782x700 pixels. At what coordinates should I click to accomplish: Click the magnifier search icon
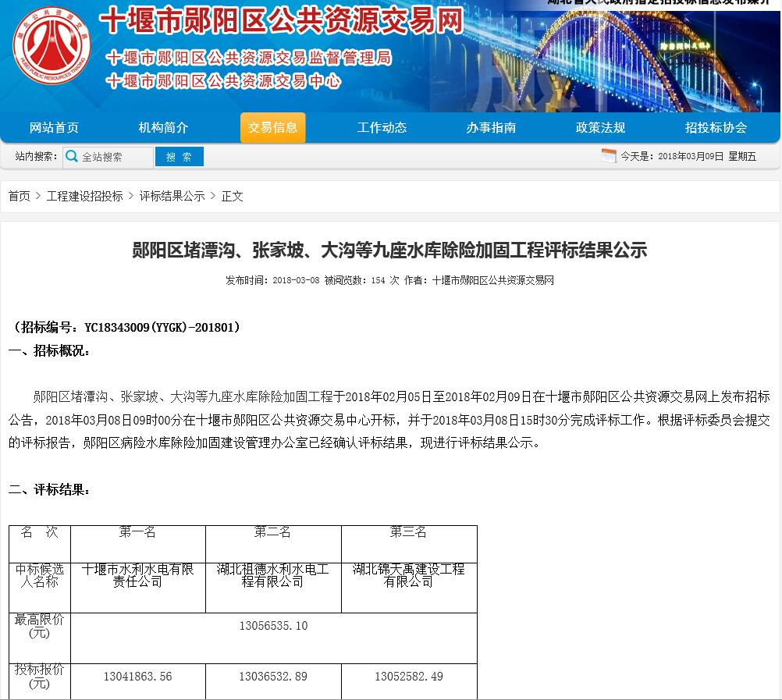click(72, 156)
